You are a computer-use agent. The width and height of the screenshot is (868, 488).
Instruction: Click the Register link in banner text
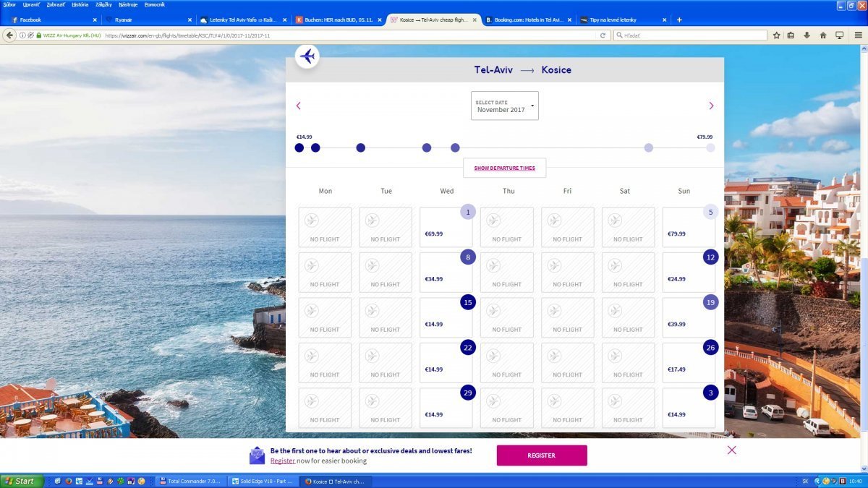pyautogui.click(x=282, y=461)
